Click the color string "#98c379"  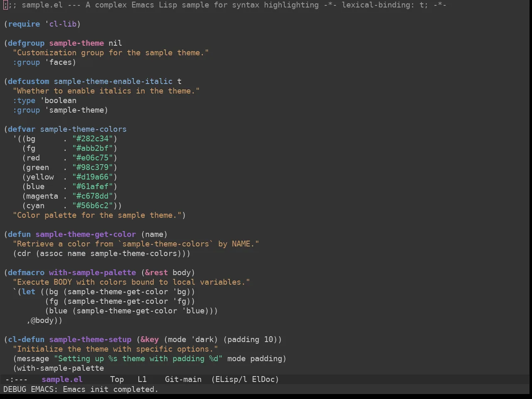click(x=93, y=167)
